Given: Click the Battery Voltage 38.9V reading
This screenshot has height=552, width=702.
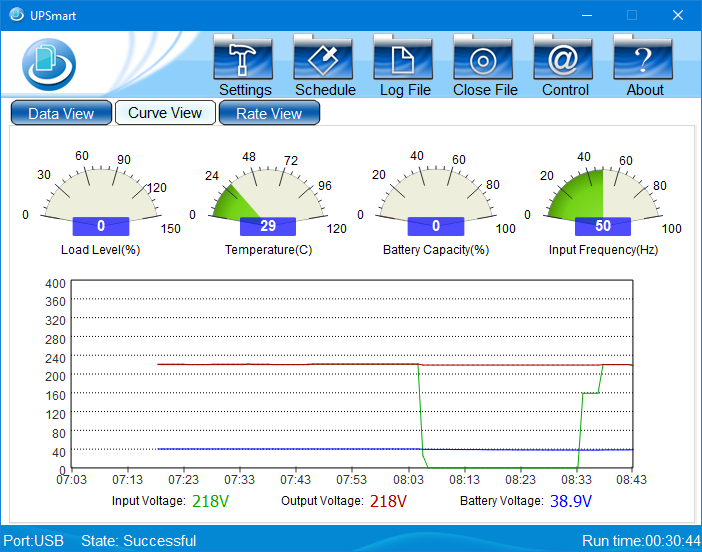Looking at the screenshot, I should [571, 501].
